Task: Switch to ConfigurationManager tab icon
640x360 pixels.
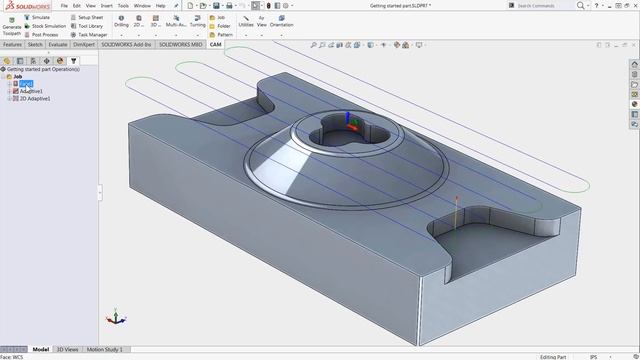Action: [33, 61]
